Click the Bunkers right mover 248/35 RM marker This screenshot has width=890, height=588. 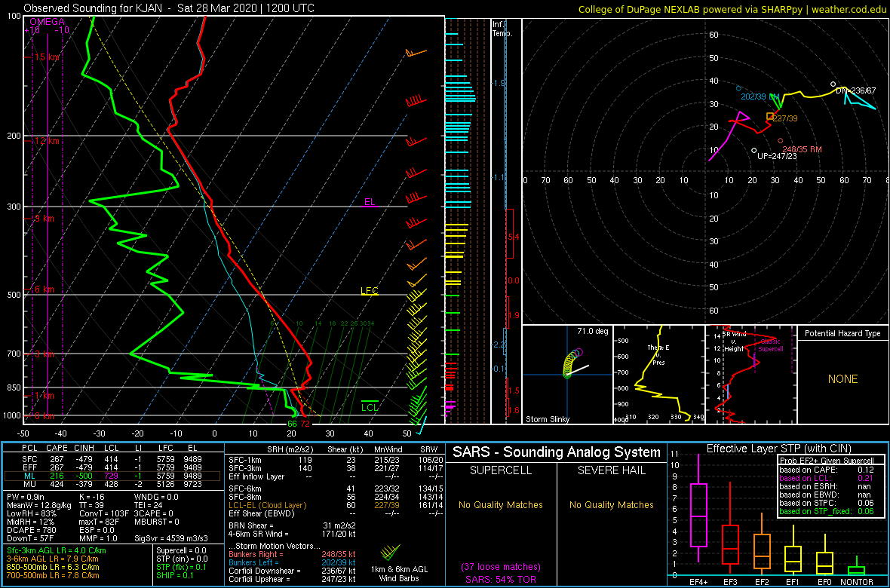click(781, 141)
